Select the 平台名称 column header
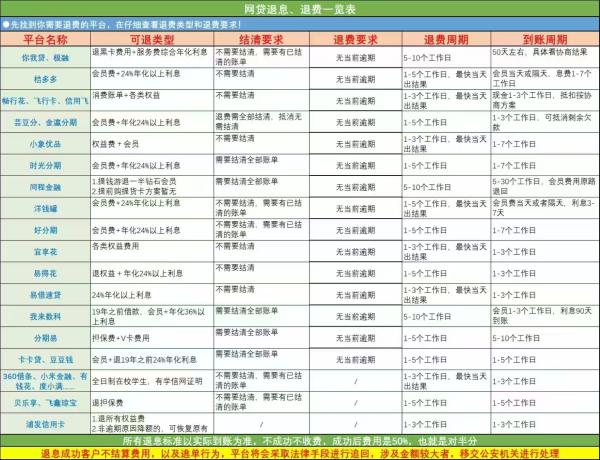The height and width of the screenshot is (460, 600). pos(45,39)
